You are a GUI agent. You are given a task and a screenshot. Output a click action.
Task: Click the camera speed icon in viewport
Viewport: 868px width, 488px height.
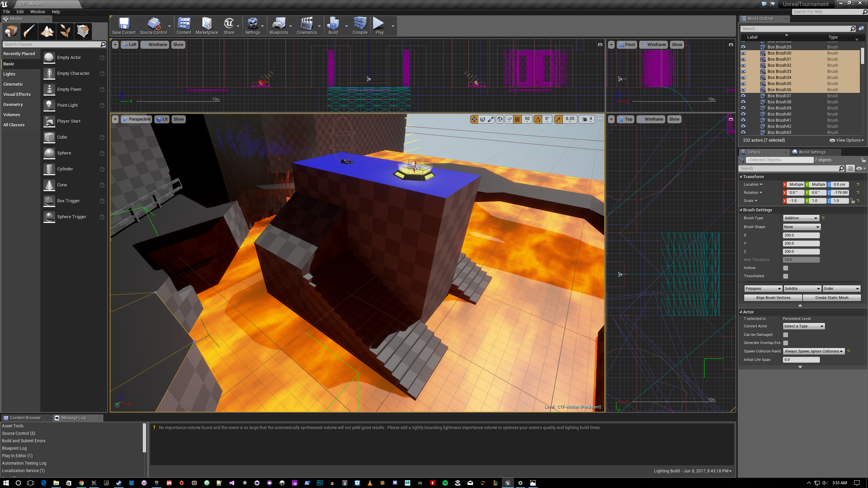[585, 119]
